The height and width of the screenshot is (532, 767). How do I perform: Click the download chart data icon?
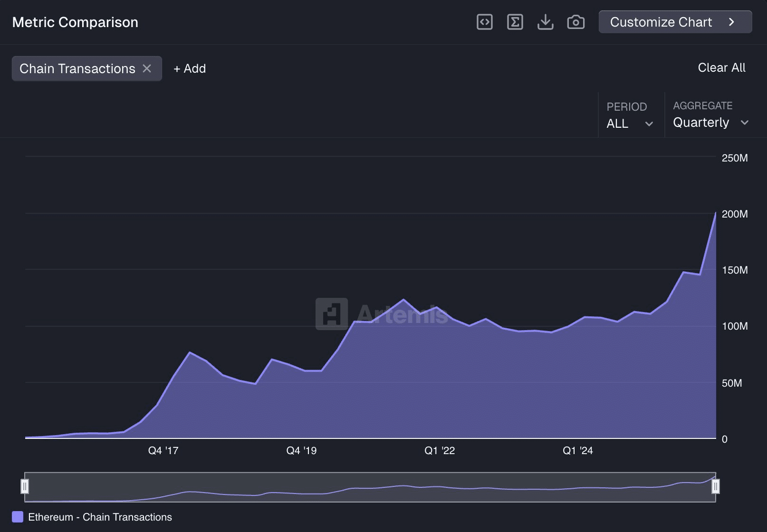click(545, 22)
